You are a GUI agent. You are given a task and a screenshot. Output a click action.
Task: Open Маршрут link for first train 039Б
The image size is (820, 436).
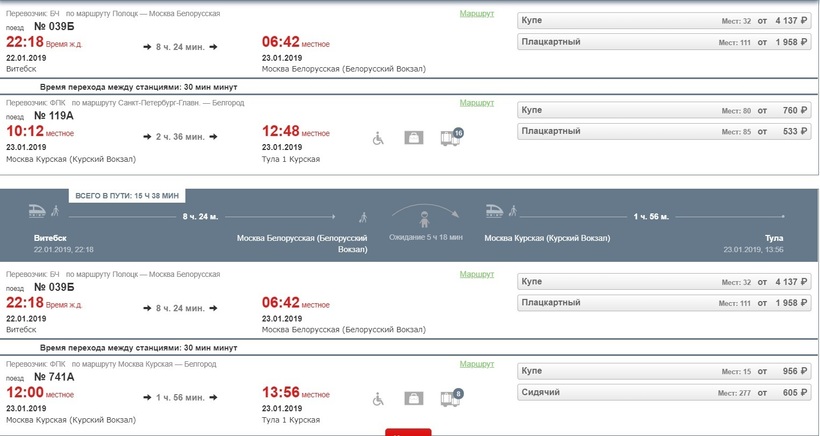pos(476,14)
